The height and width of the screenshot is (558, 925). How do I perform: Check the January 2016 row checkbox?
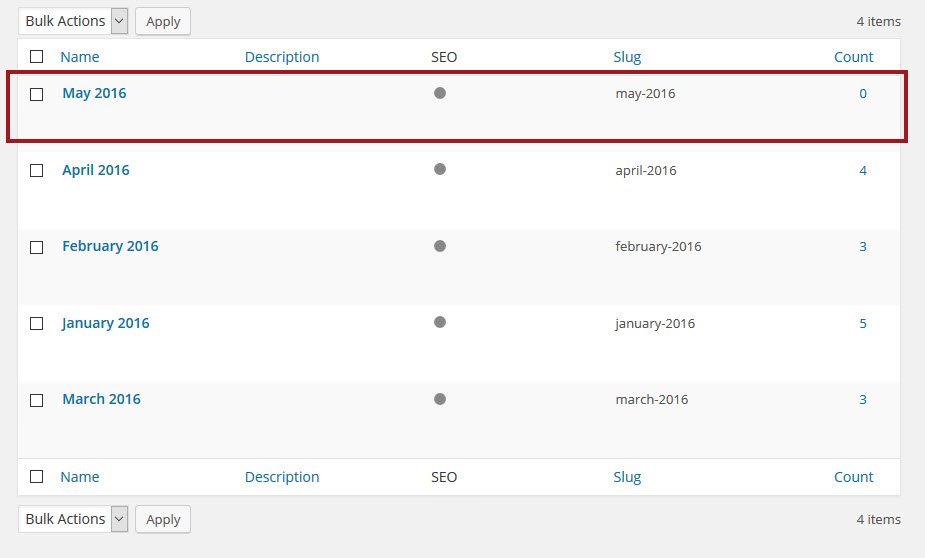pos(37,324)
